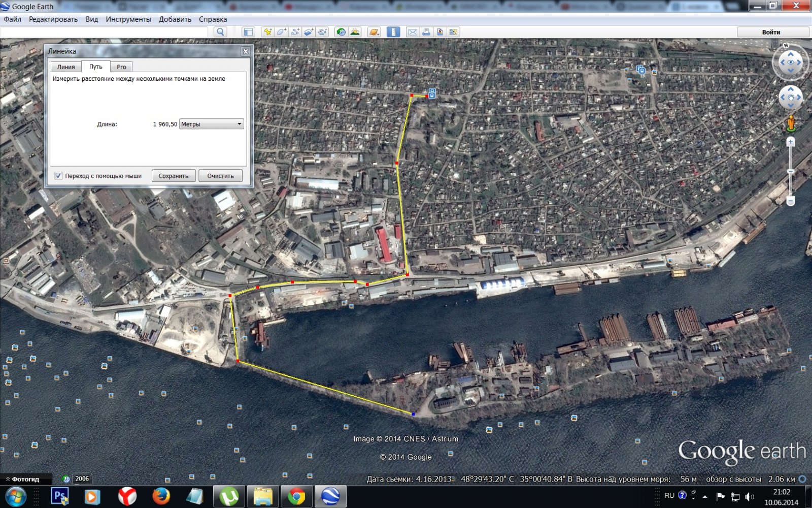812x508 pixels.
Task: Open Windows Explorer from the taskbar
Action: coord(263,496)
